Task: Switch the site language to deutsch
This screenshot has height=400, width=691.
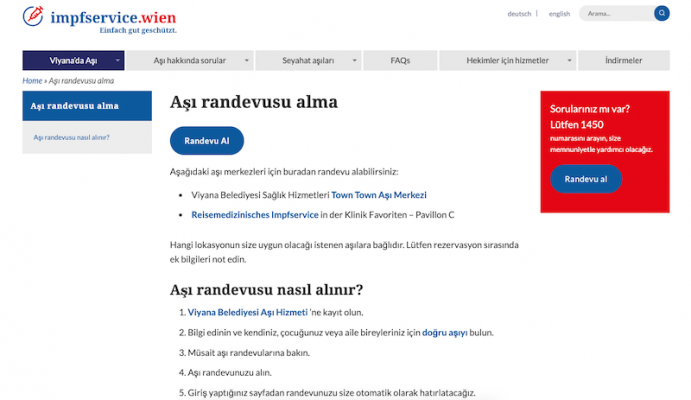Action: point(519,14)
